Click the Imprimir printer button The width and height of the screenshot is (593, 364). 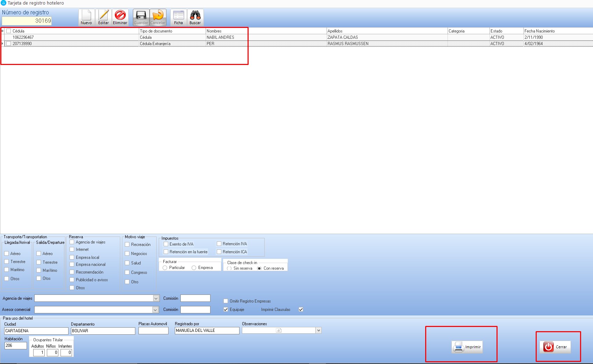pos(467,347)
